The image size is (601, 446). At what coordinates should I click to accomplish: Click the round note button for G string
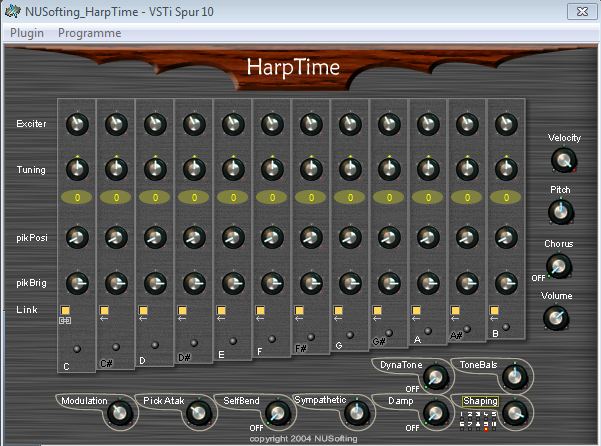click(350, 335)
